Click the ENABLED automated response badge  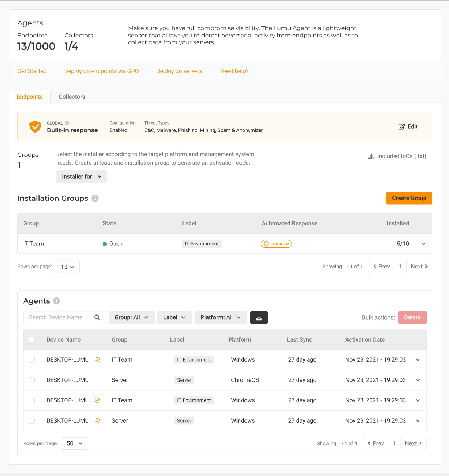pos(276,244)
